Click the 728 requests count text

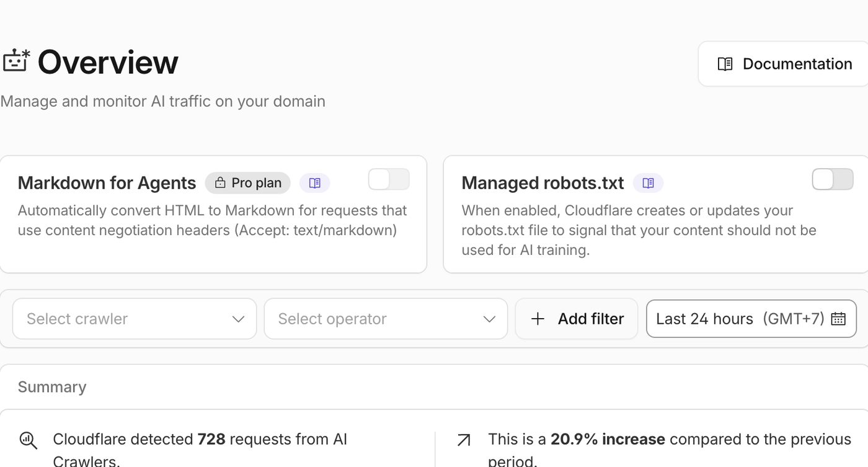[211, 439]
